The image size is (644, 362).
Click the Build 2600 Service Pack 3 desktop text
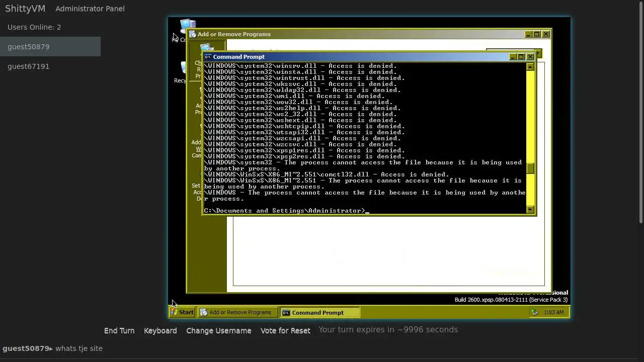511,300
